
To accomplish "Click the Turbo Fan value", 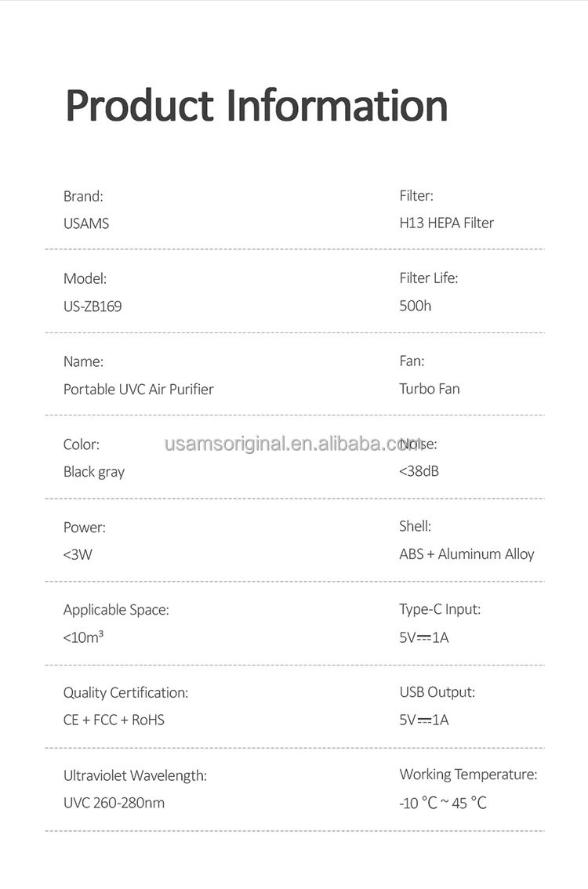I will [430, 389].
